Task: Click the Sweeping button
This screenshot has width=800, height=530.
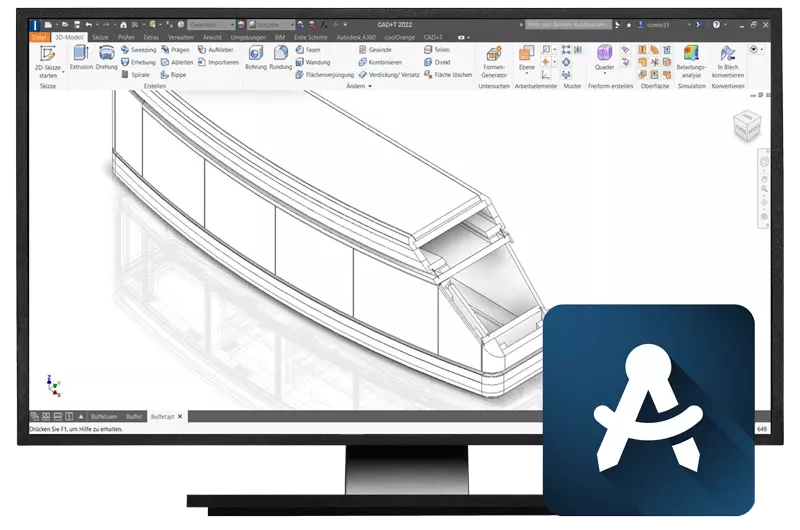Action: [138, 49]
